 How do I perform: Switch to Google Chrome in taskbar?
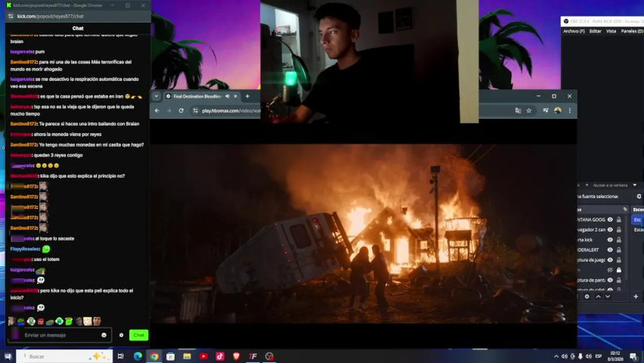154,356
